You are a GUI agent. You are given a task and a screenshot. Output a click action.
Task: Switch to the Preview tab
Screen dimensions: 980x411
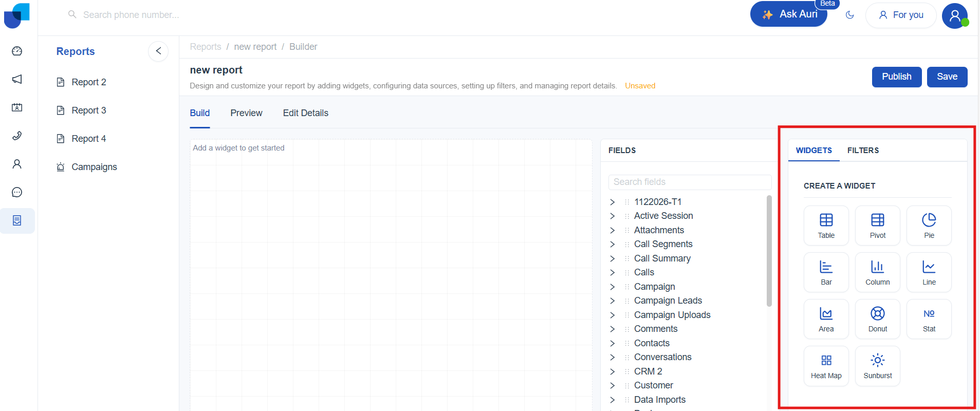tap(246, 113)
